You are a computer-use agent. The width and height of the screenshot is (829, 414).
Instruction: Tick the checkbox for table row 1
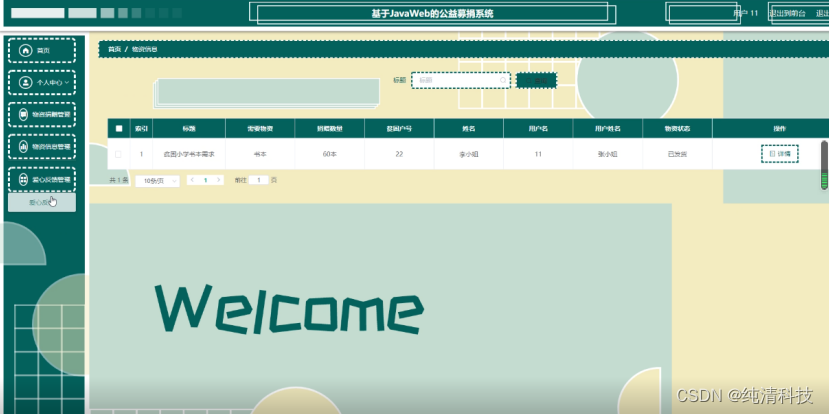point(118,154)
